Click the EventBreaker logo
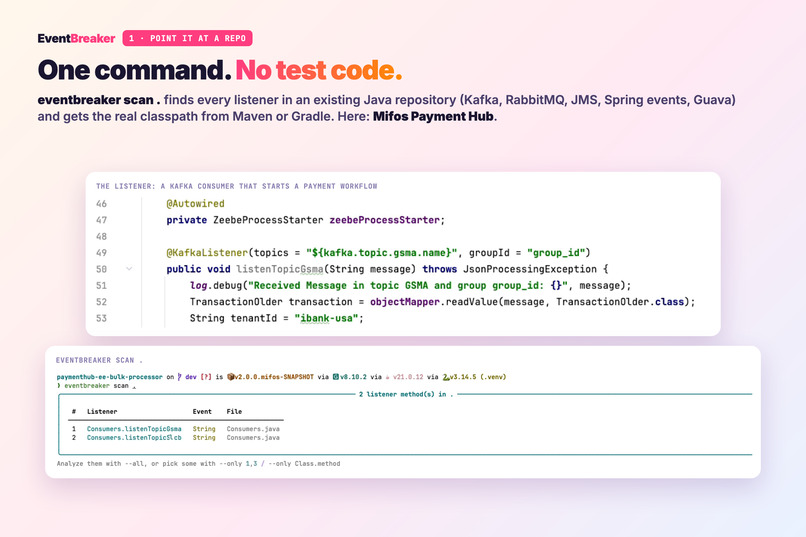This screenshot has width=806, height=537. click(76, 39)
